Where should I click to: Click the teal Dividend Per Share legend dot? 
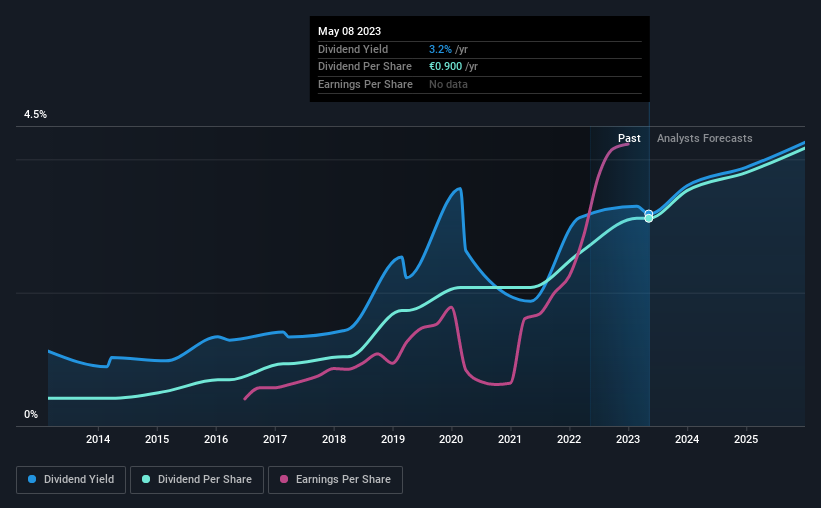coord(146,479)
